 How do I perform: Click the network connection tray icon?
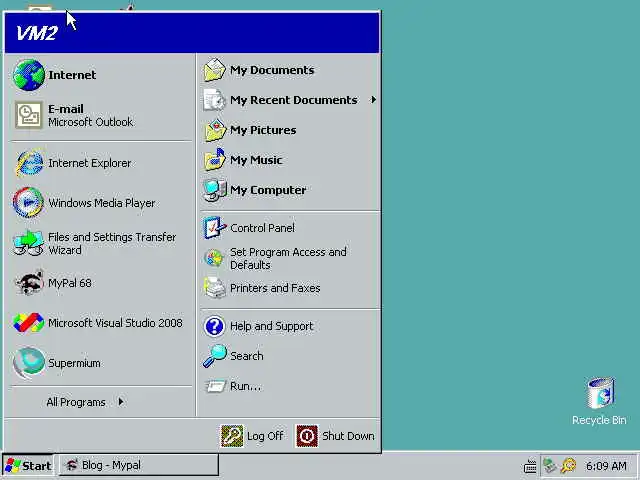tap(549, 466)
